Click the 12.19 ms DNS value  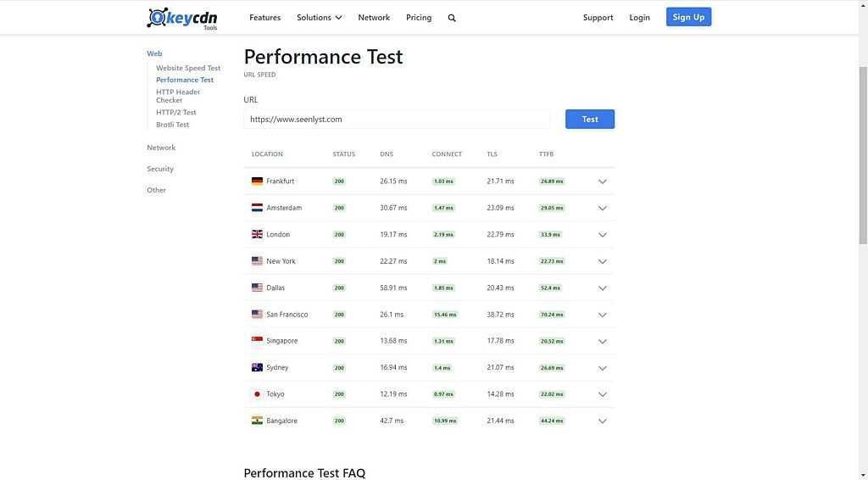[393, 394]
